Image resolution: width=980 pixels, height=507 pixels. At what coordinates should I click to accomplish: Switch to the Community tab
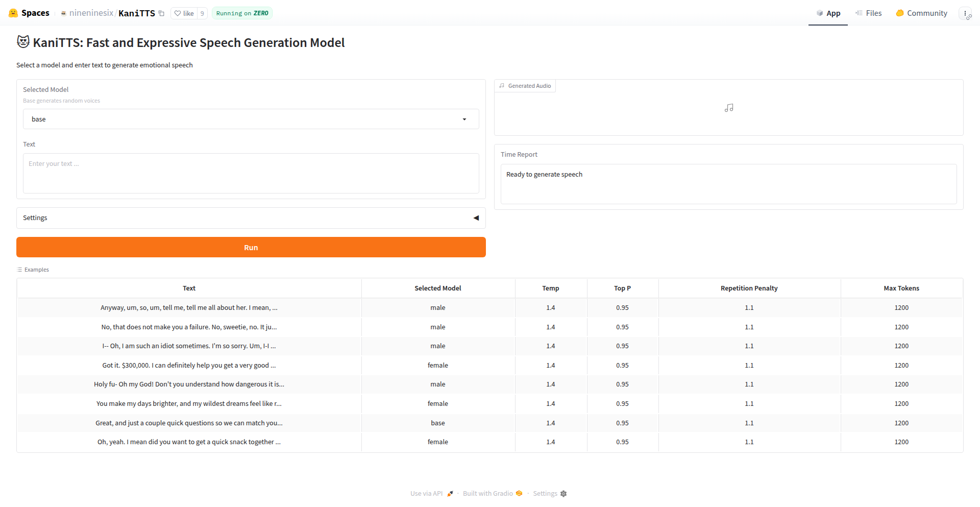(922, 13)
